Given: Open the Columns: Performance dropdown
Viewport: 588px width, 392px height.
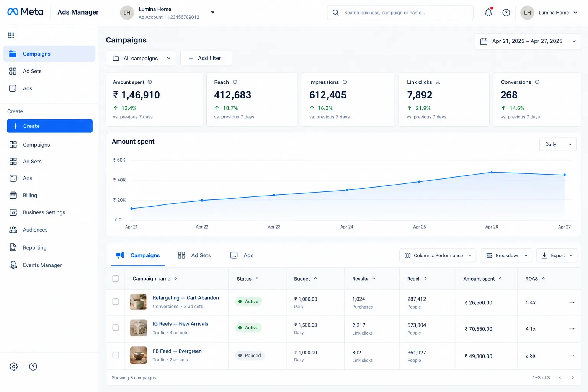Looking at the screenshot, I should pos(438,255).
